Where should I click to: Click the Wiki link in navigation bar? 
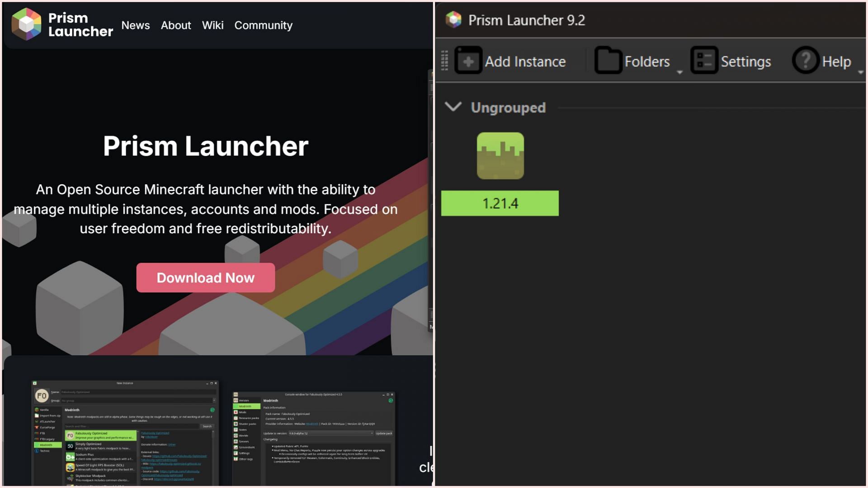[x=213, y=25]
